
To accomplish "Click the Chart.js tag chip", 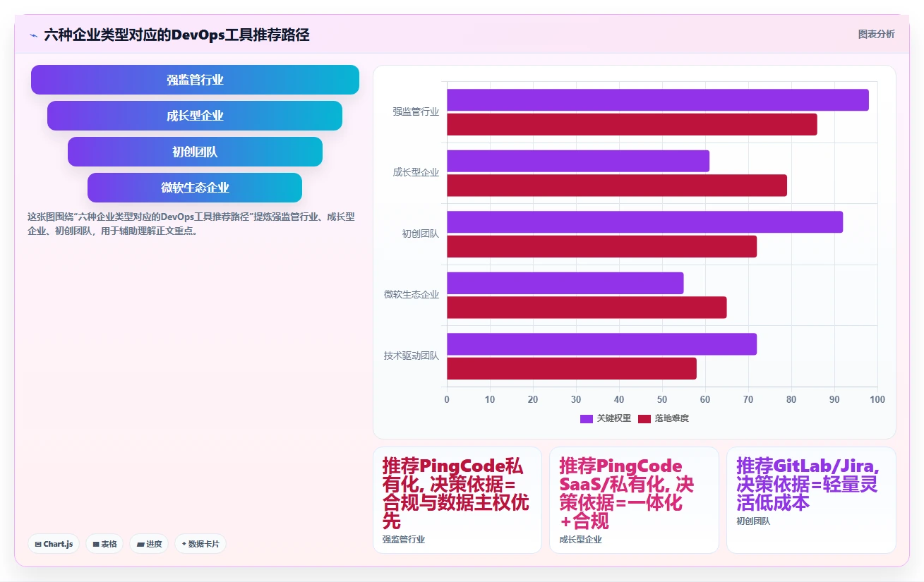I will tap(54, 544).
